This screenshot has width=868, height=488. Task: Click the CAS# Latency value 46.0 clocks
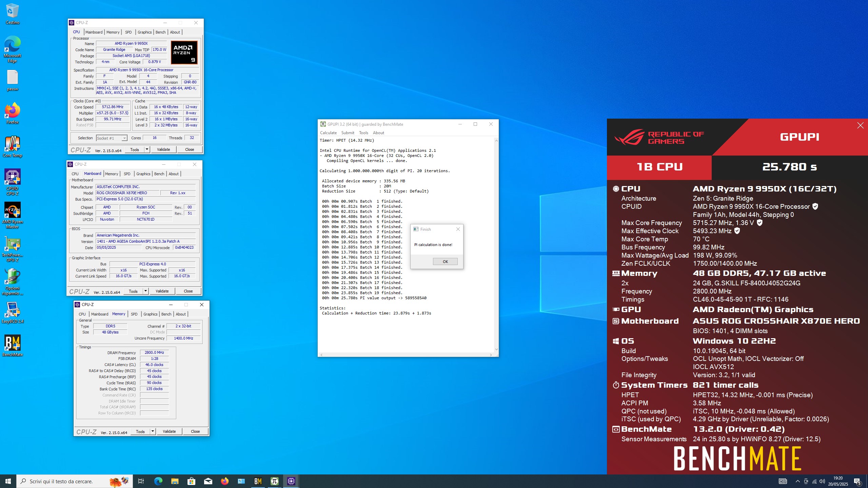(x=154, y=365)
